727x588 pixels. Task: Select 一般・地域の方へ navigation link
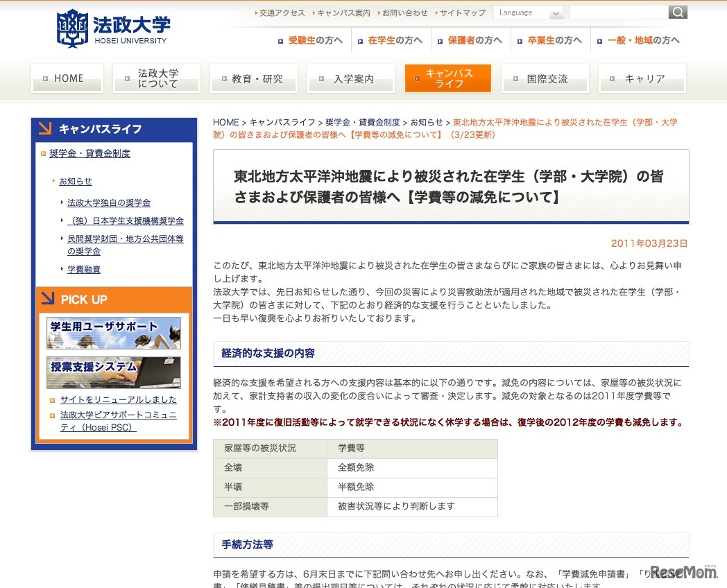click(644, 40)
